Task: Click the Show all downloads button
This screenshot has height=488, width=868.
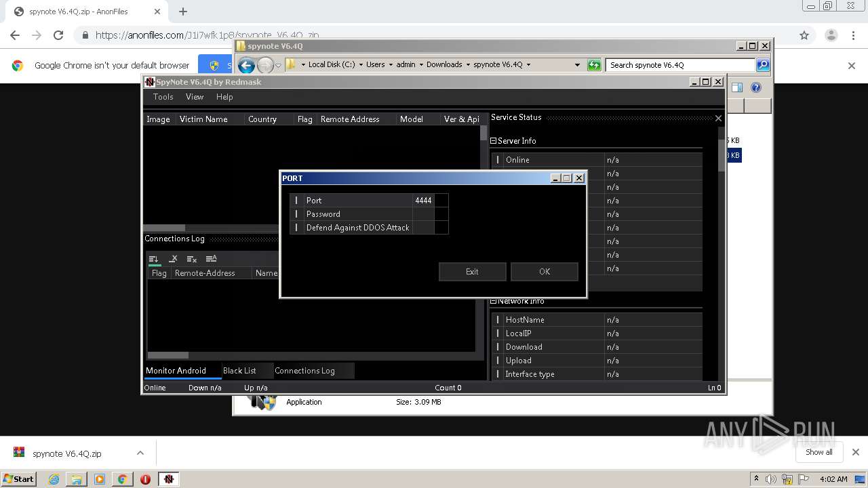Action: click(819, 452)
